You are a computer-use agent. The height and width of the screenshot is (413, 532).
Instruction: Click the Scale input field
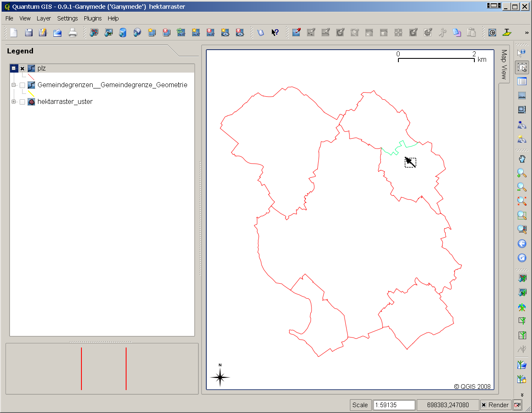tap(394, 405)
